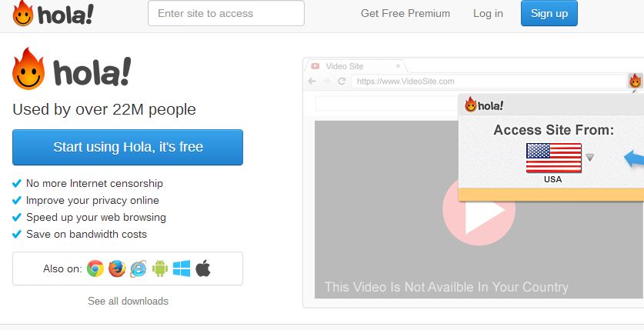Click the hola! logo in header
Viewport: 644px width, 330px height.
[52, 14]
